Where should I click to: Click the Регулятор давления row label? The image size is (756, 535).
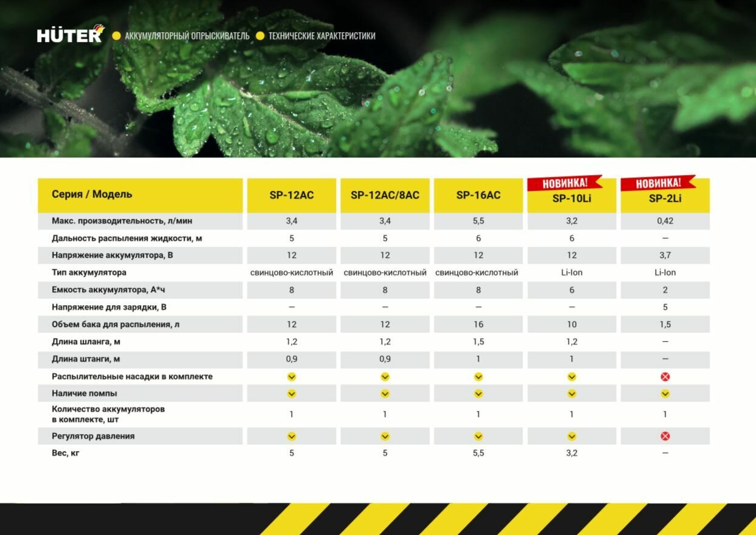point(93,436)
